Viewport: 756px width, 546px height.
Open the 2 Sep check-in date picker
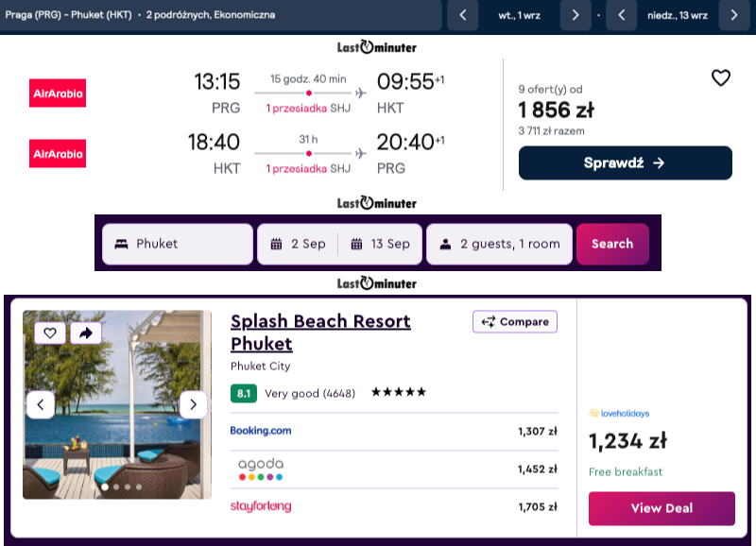click(x=298, y=244)
